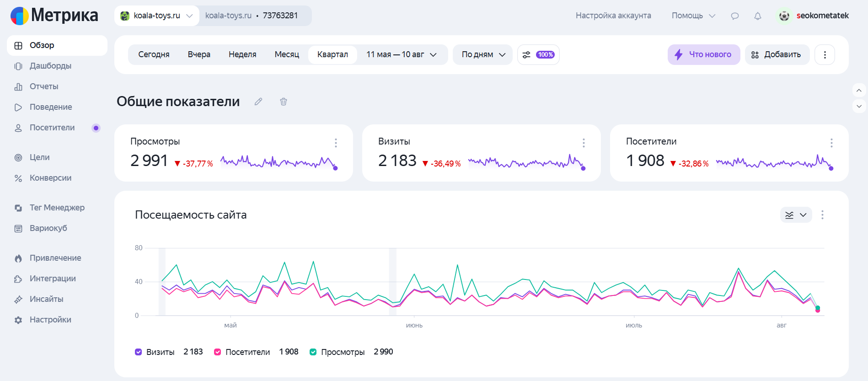Viewport: 868px width, 381px height.
Task: Uncheck the Посетители legend checkbox
Action: [218, 352]
